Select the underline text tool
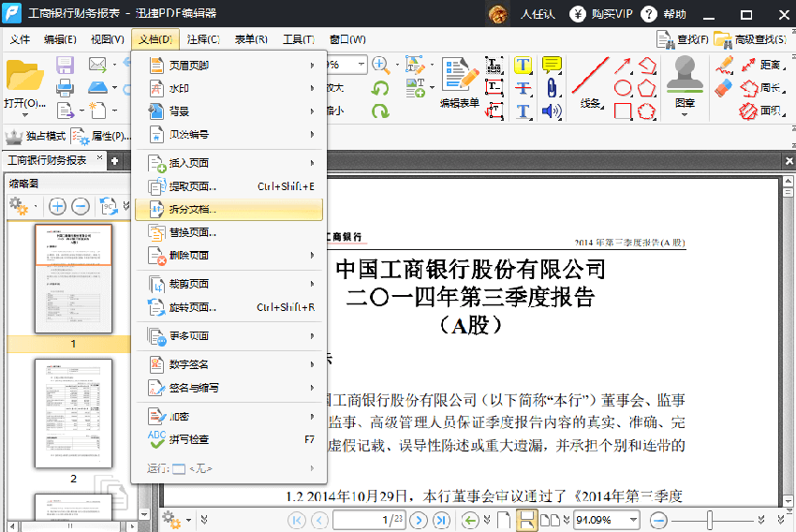796x532 pixels. coord(523,111)
